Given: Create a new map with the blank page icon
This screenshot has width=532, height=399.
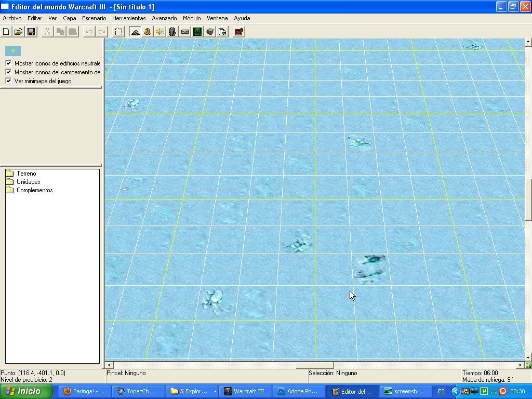Looking at the screenshot, I should 6,32.
